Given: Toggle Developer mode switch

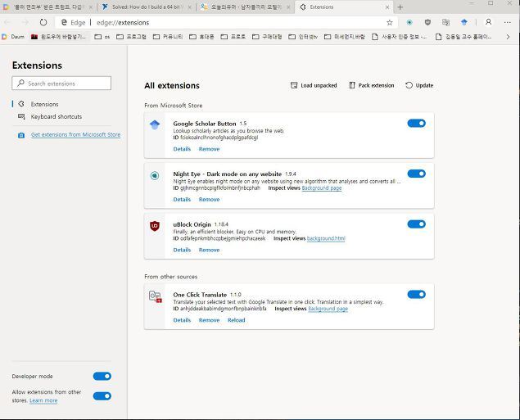Looking at the screenshot, I should [x=102, y=376].
